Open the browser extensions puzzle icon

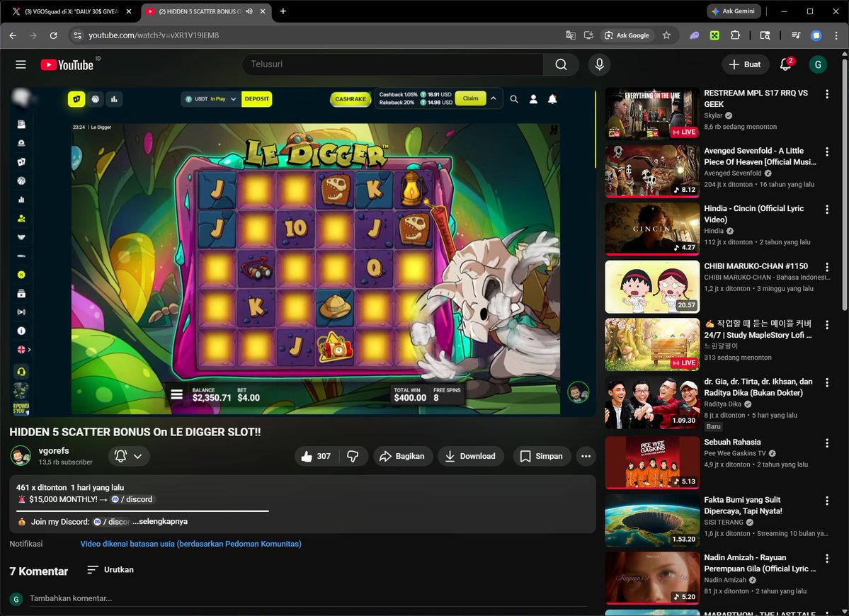pos(735,35)
